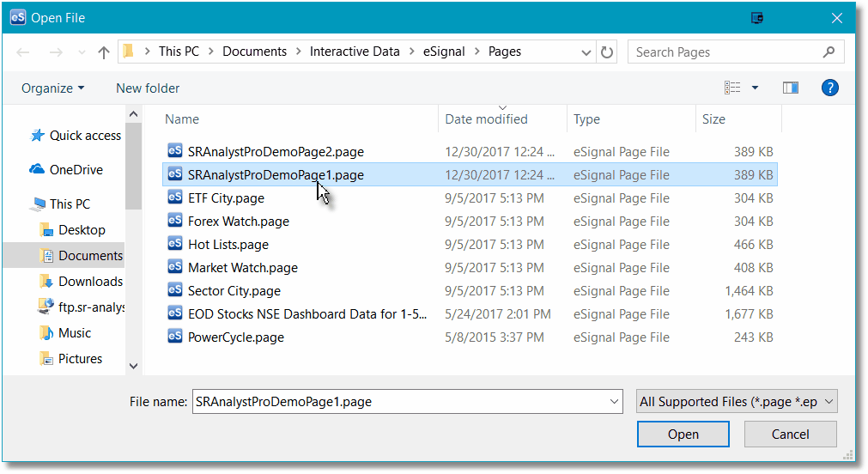Select the file SRAnalystProDemoPage2.page

click(x=276, y=152)
